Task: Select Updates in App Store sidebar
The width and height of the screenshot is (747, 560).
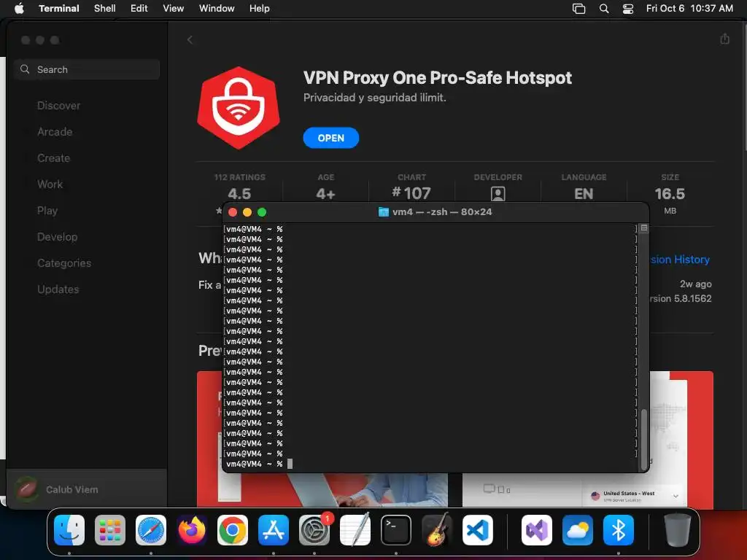Action: 58,289
